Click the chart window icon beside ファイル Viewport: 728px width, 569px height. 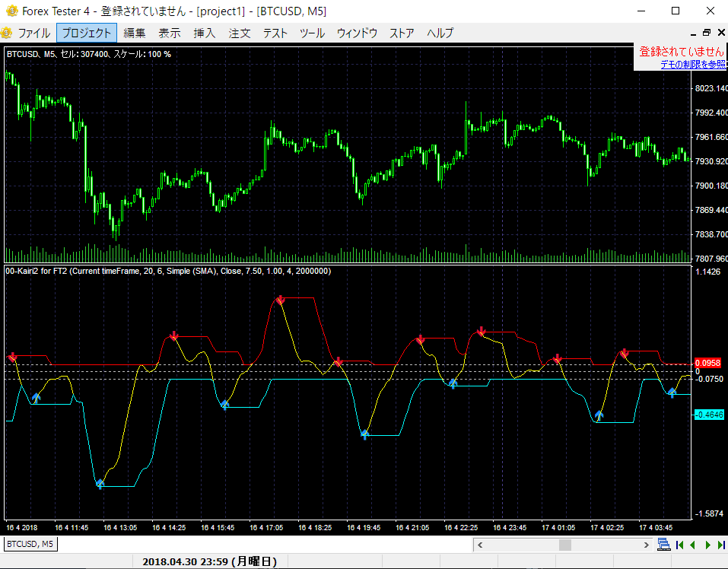[x=7, y=33]
